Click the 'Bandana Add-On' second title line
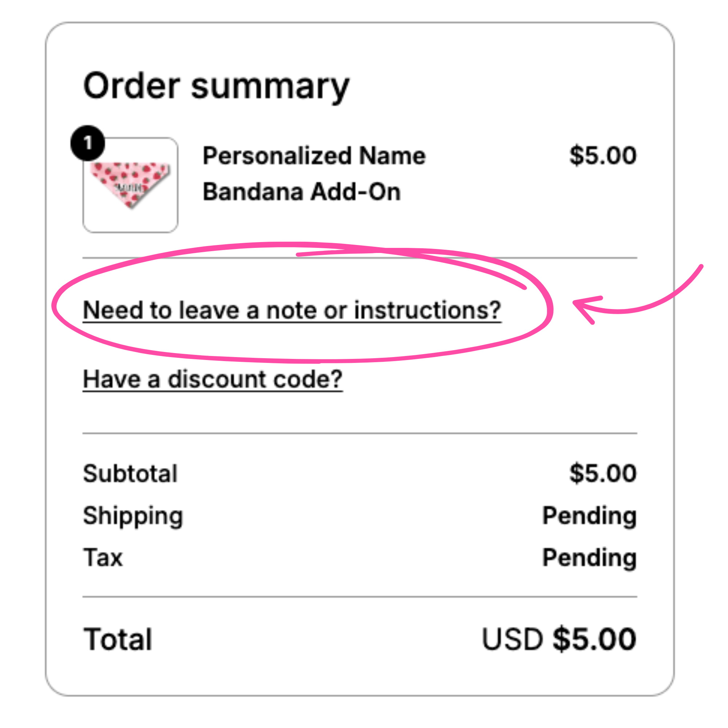 click(301, 192)
